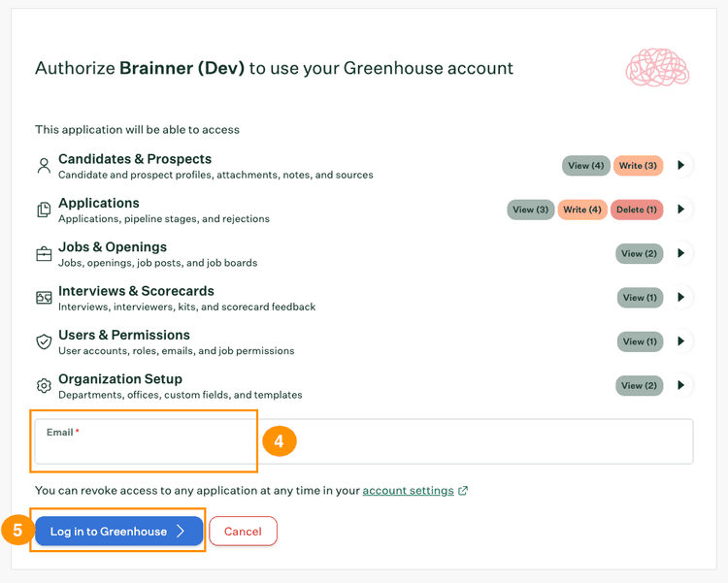Click external link icon beside account settings

point(463,491)
